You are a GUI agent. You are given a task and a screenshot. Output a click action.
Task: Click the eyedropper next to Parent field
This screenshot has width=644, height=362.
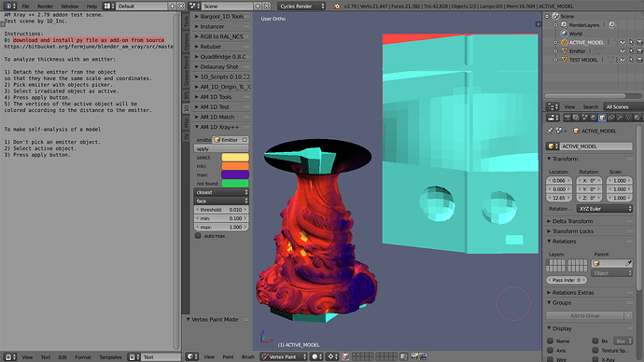tap(628, 263)
